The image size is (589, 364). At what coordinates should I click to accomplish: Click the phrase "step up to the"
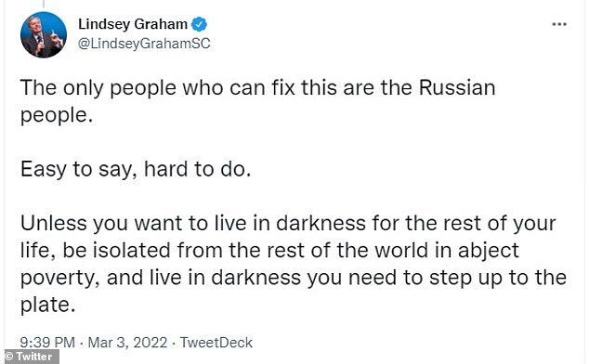pos(498,279)
